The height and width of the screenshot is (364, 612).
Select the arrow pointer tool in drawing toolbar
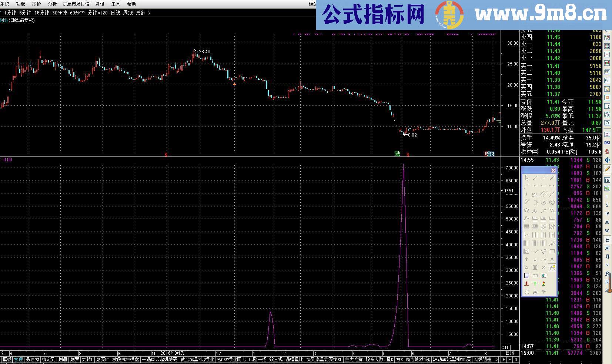527,178
